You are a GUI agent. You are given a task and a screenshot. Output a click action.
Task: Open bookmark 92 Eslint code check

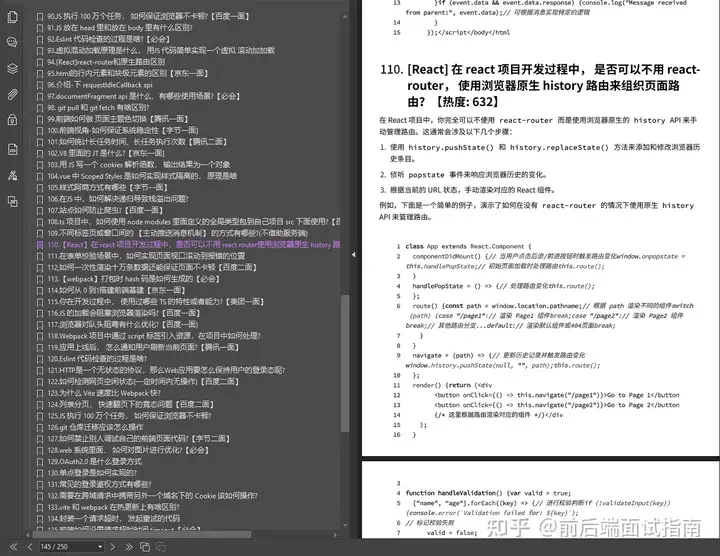point(118,40)
